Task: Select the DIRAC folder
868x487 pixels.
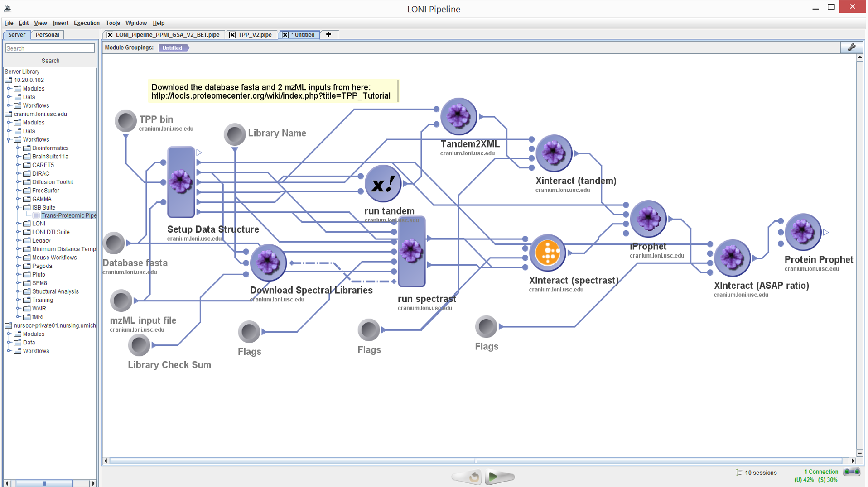Action: click(41, 173)
